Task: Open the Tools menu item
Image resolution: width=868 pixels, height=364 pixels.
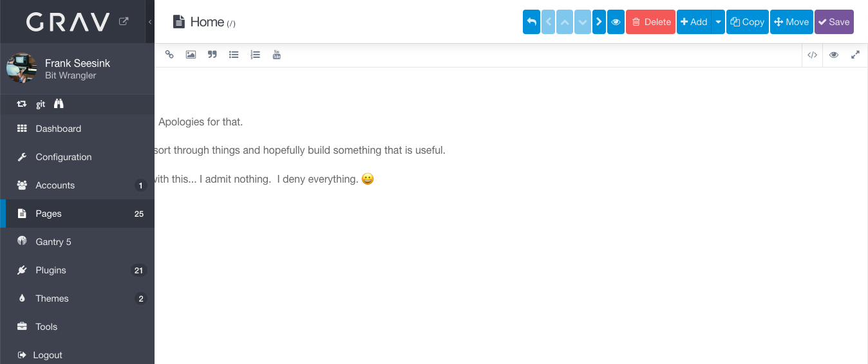Action: (77, 327)
